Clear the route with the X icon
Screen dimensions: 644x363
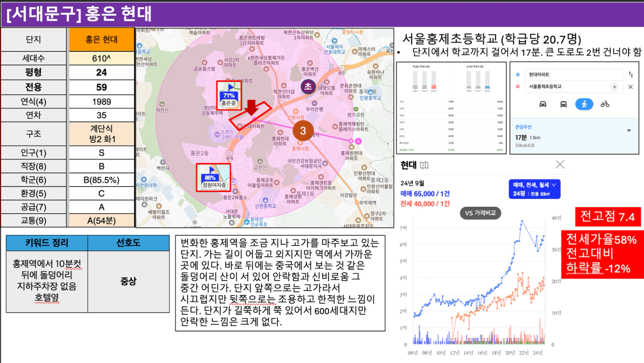(x=631, y=87)
